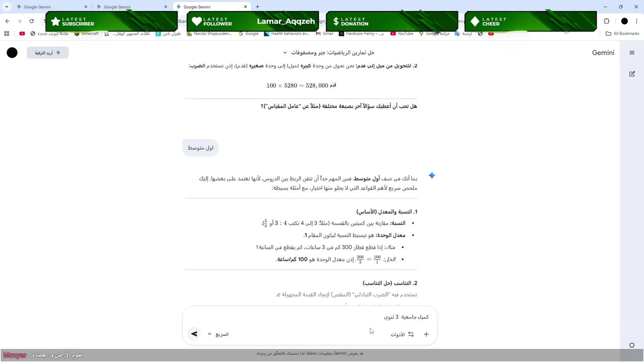Image resolution: width=644 pixels, height=362 pixels.
Task: Open the Gmail bookmark
Action: tap(324, 34)
